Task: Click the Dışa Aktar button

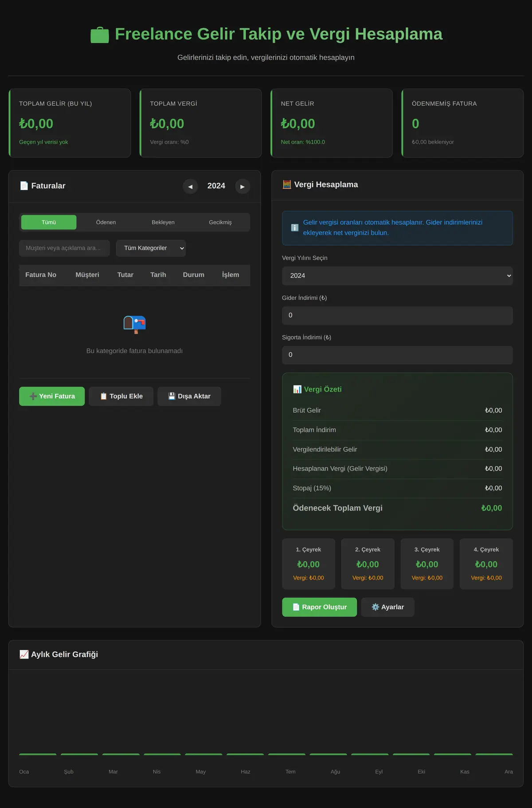Action: click(x=189, y=396)
